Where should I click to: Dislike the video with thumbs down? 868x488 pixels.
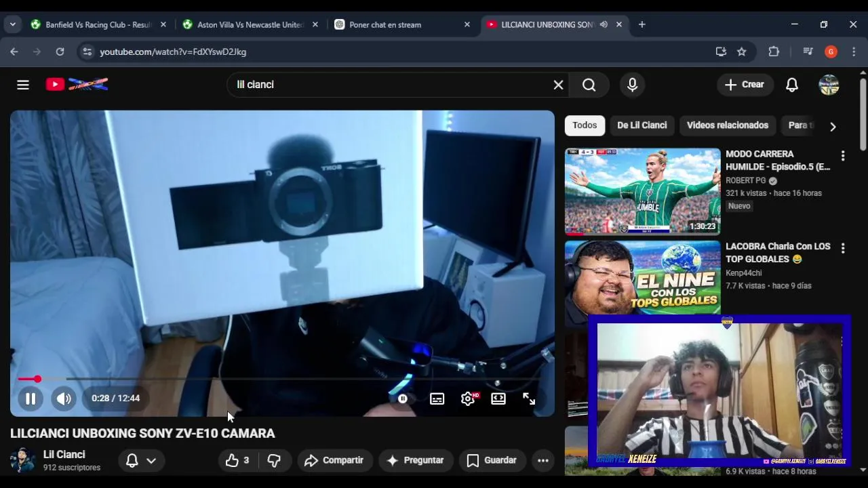click(x=274, y=460)
